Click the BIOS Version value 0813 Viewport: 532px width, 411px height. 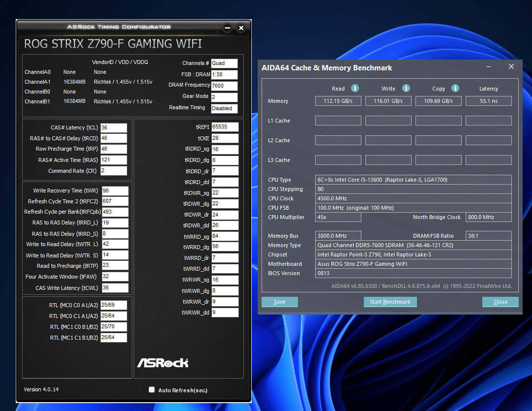413,273
